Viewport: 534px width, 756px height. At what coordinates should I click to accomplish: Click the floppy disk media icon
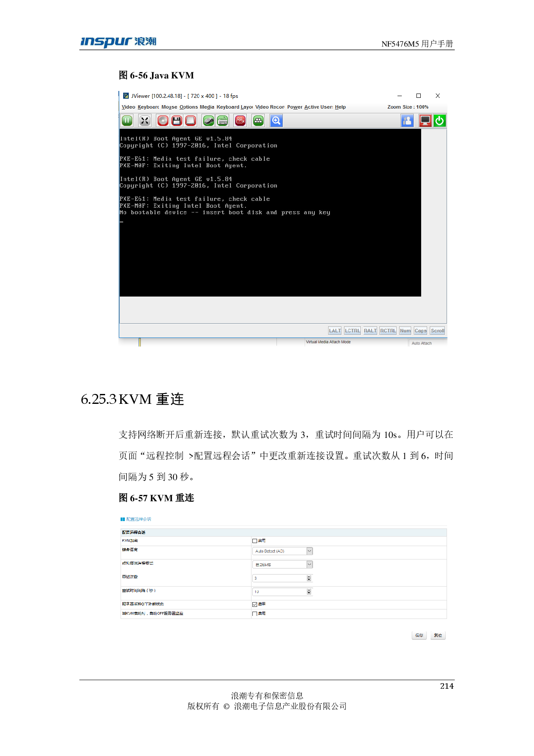177,121
